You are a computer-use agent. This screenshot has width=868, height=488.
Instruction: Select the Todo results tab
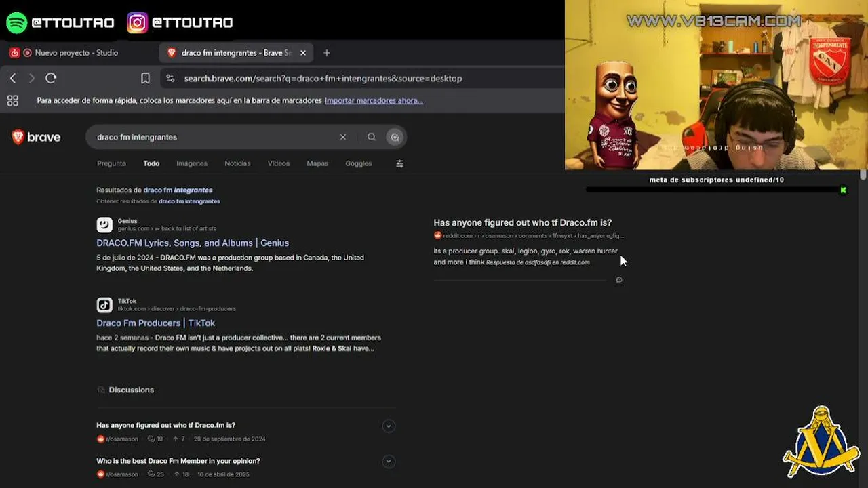tap(151, 163)
